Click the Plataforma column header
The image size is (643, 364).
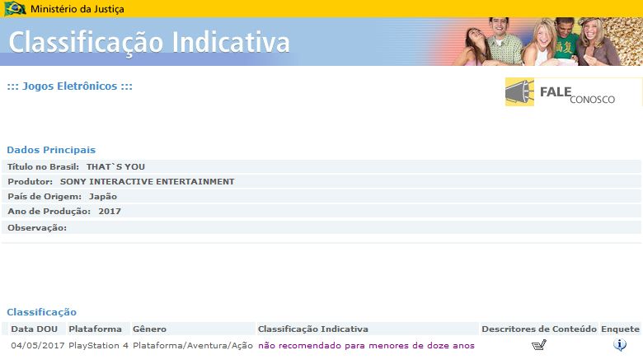(x=95, y=329)
